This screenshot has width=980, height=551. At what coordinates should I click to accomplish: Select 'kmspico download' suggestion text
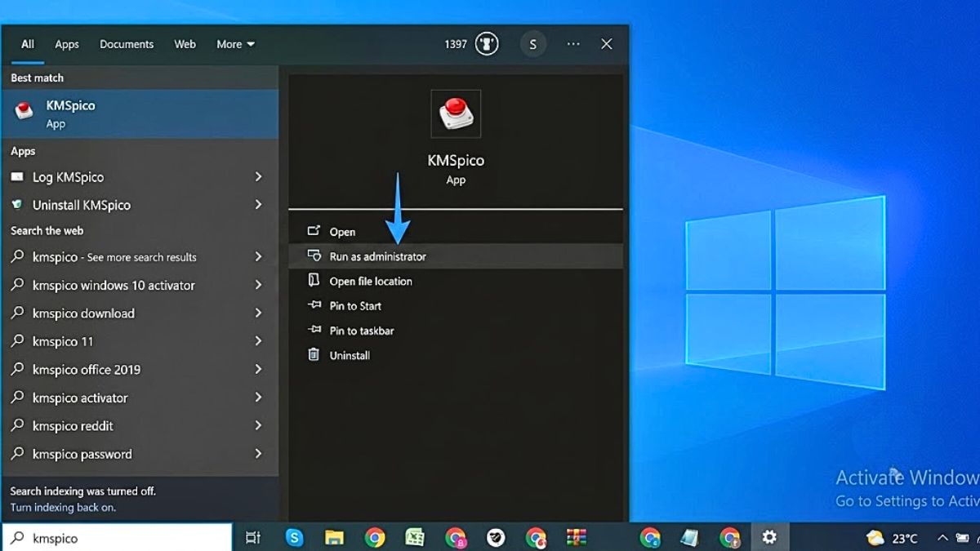click(83, 313)
